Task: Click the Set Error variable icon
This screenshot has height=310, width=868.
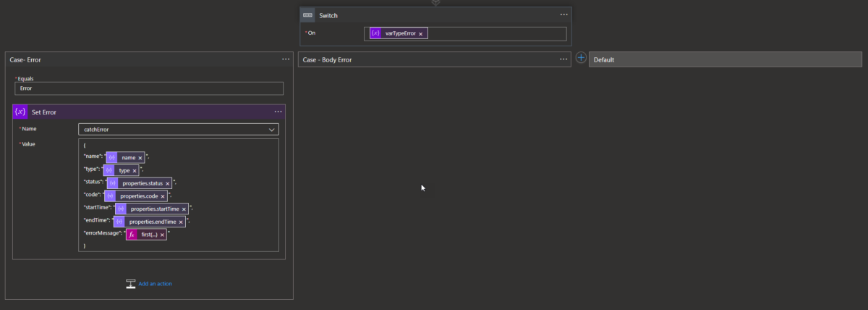Action: [20, 112]
